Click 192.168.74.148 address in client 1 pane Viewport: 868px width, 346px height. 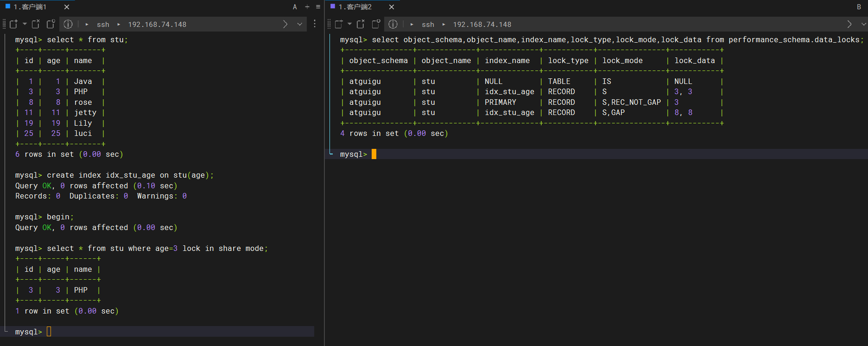point(157,25)
